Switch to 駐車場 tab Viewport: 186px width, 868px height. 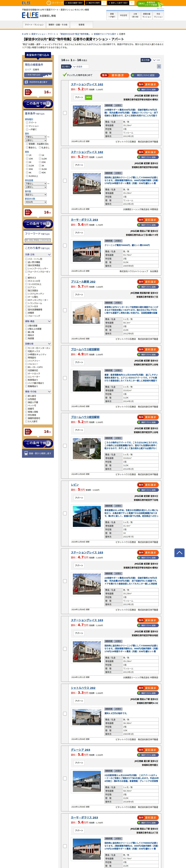81,25
